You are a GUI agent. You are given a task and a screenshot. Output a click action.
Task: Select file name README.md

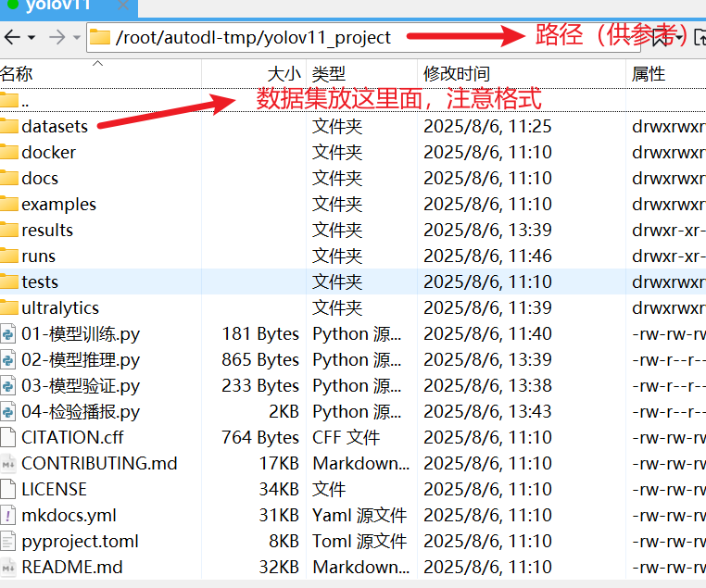[x=72, y=567]
